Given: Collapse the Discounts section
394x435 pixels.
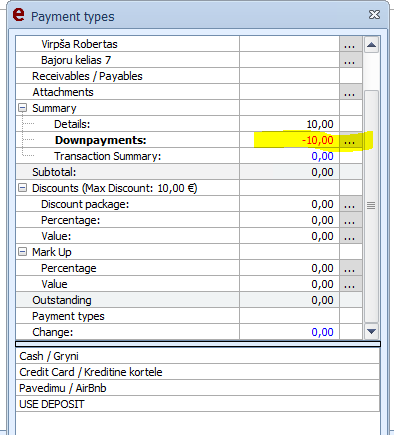Looking at the screenshot, I should (x=22, y=188).
